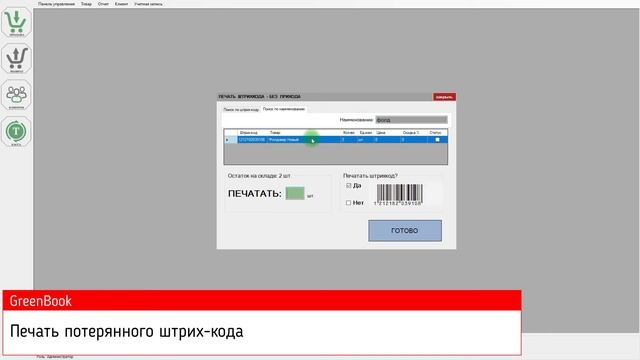The height and width of the screenshot is (360, 640).
Task: Open the Отчет menu
Action: [x=103, y=4]
